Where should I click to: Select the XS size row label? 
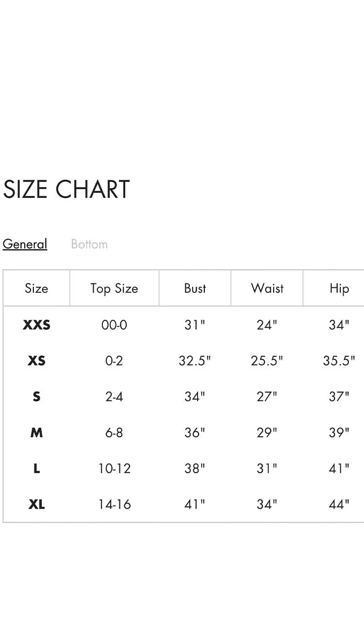tap(36, 361)
